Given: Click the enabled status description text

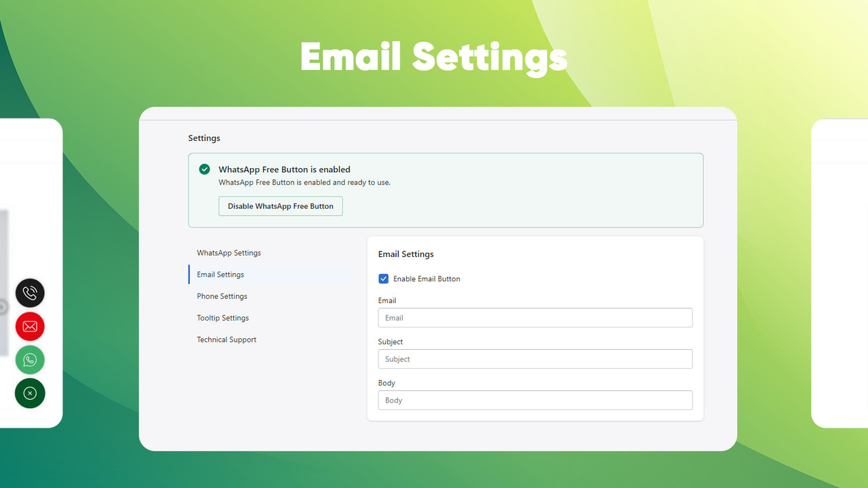Looking at the screenshot, I should pyautogui.click(x=304, y=182).
